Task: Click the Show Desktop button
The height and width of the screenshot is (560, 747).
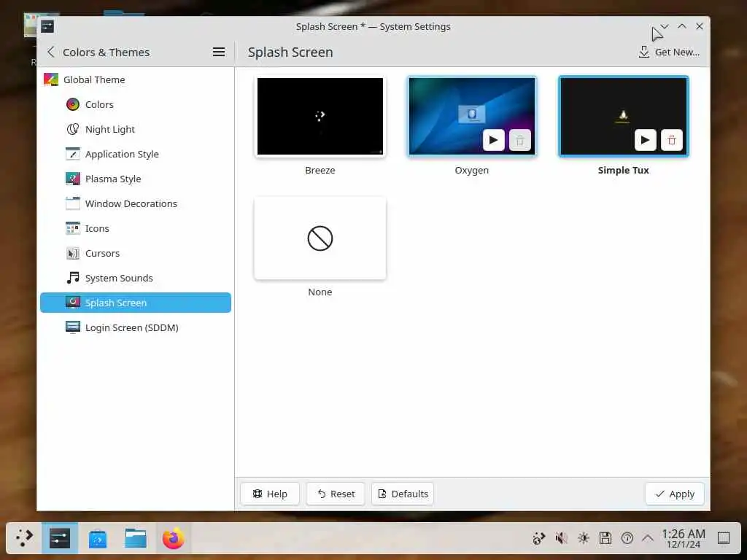Action: (x=724, y=538)
